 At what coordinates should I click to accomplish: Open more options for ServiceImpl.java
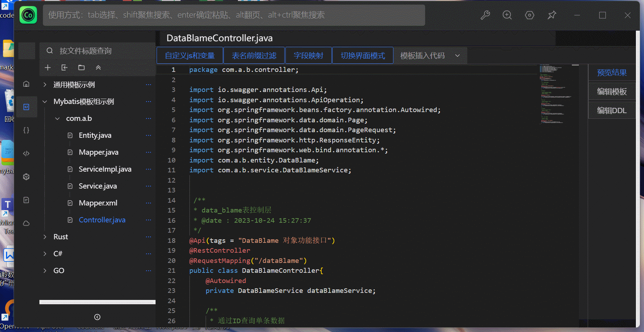(149, 169)
